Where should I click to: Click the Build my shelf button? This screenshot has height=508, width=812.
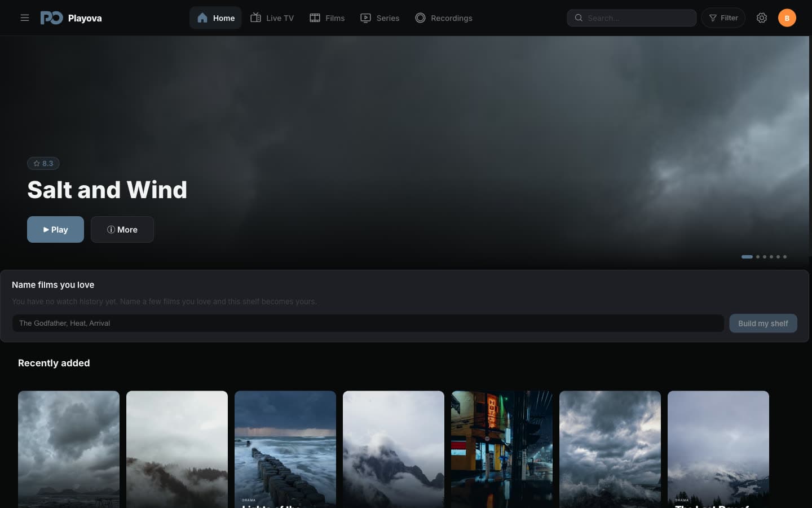(763, 323)
